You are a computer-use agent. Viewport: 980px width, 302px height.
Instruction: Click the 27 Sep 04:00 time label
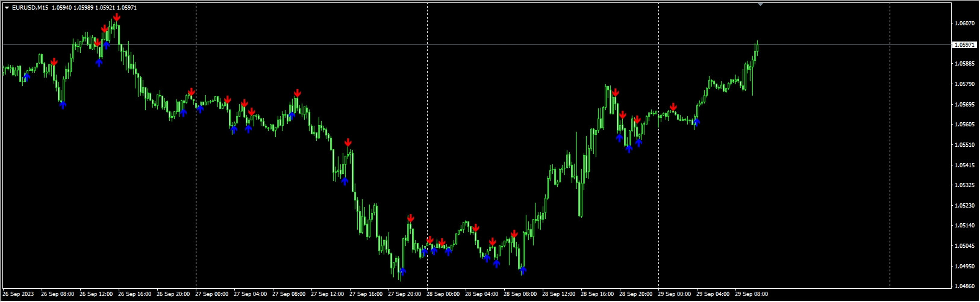point(251,295)
